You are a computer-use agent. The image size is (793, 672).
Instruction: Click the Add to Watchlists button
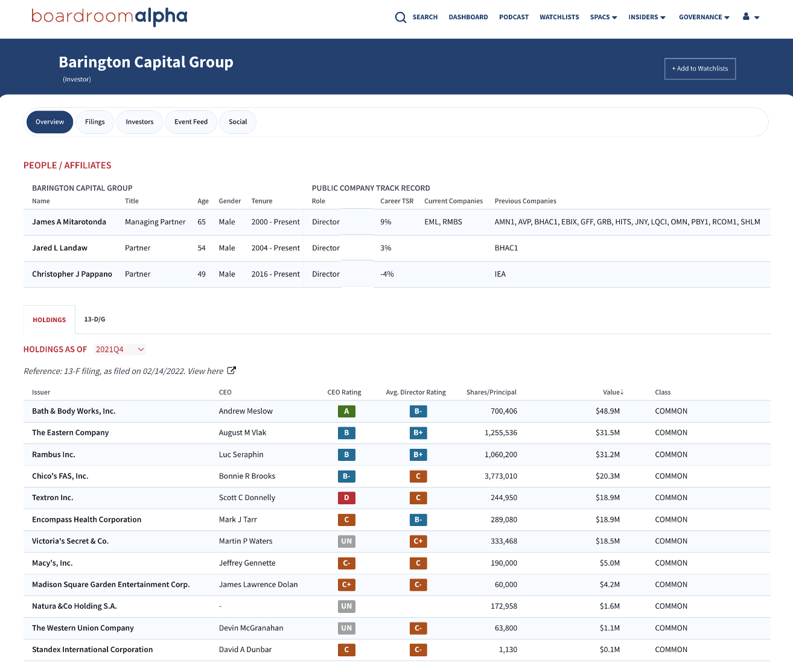[x=700, y=69]
